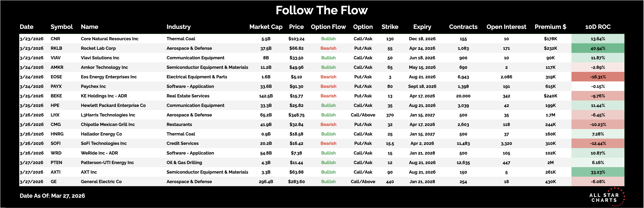Click the Premium $ column header
The image size is (644, 208).
550,27
